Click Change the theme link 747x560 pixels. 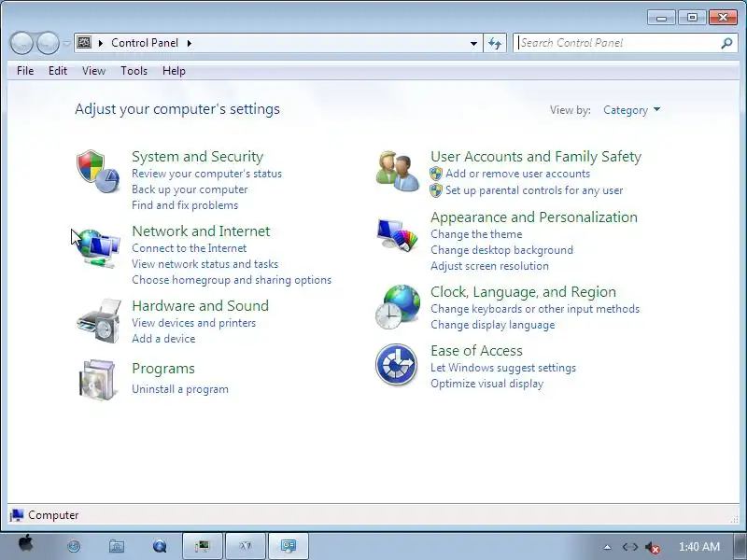click(476, 234)
